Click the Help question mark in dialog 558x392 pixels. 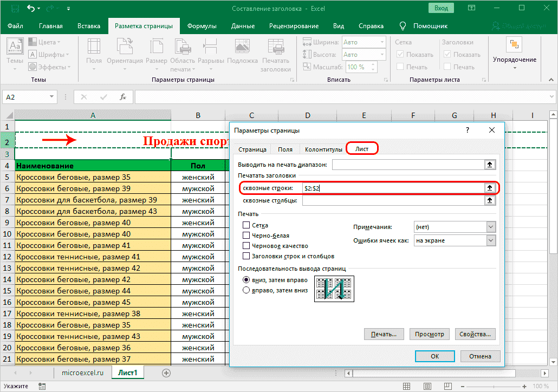(x=467, y=130)
